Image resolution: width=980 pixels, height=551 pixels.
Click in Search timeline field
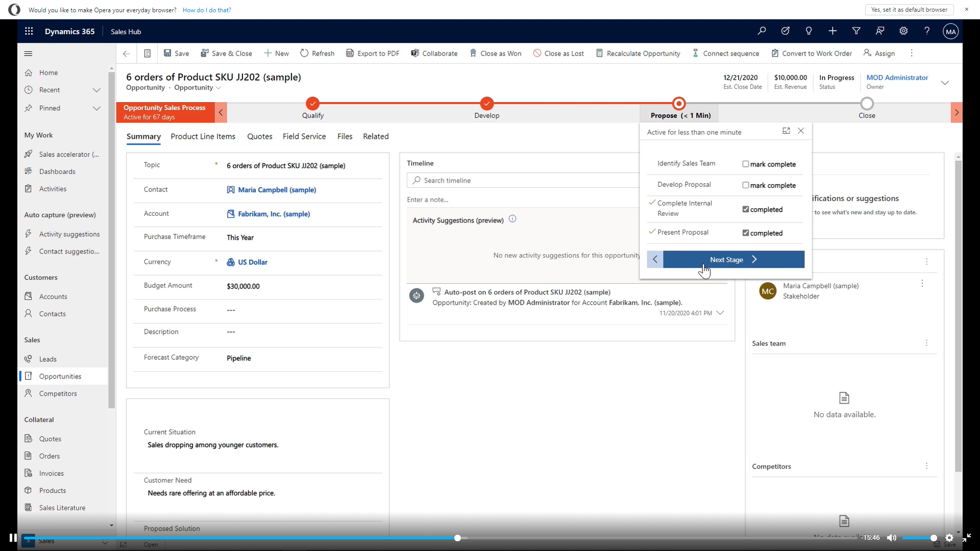tap(523, 181)
